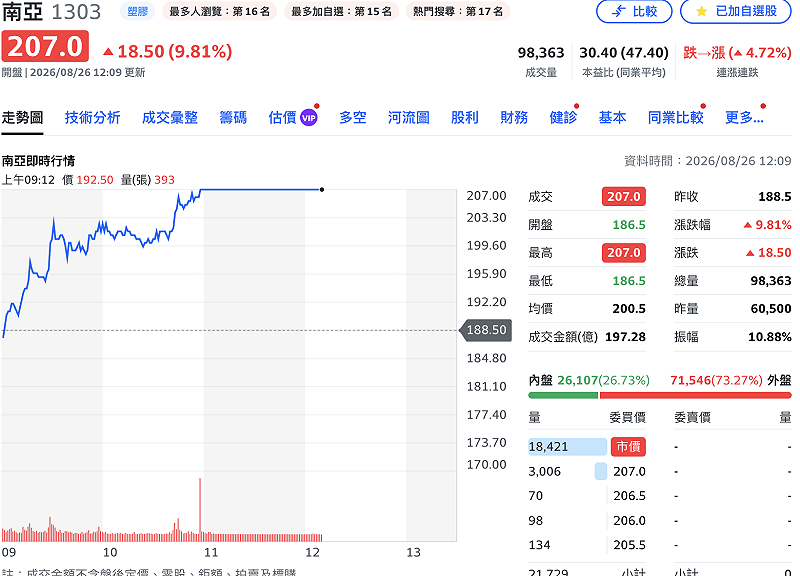Click the 11 hour x-axis label

point(211,553)
